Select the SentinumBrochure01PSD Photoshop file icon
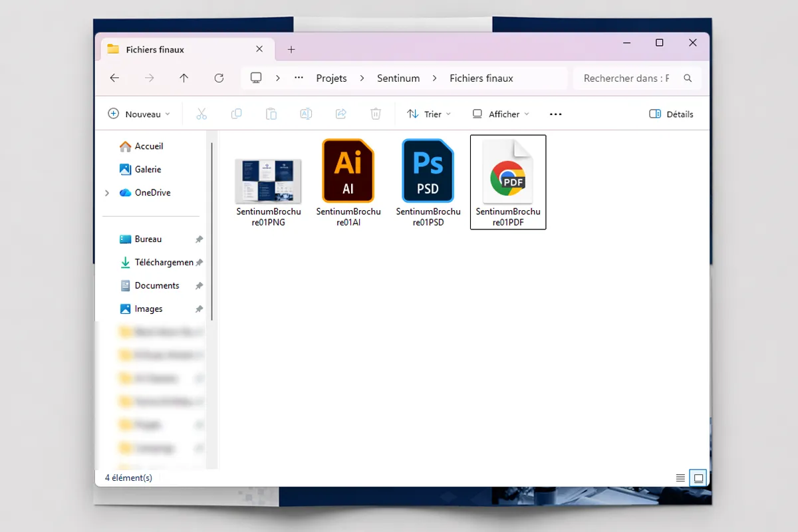Screen dimensions: 798x532 (x=428, y=170)
